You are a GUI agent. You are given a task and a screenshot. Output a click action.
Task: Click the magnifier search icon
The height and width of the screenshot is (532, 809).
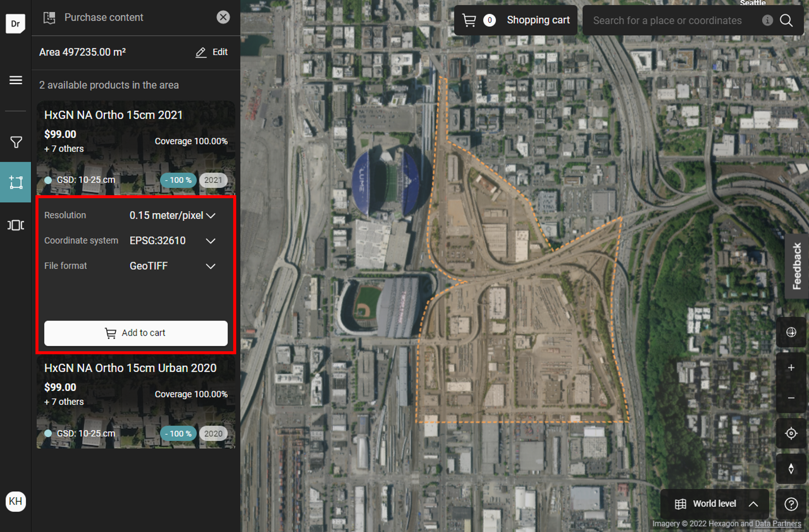click(787, 20)
